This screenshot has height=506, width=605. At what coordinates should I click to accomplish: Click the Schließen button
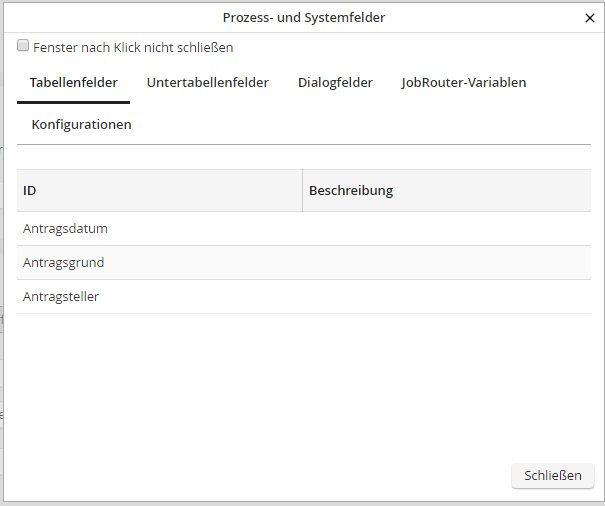pyautogui.click(x=552, y=476)
